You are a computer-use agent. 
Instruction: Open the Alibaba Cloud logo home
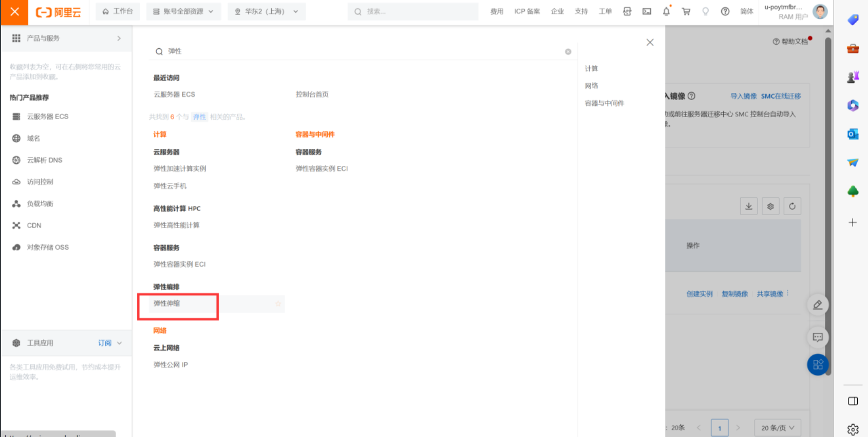coord(58,12)
